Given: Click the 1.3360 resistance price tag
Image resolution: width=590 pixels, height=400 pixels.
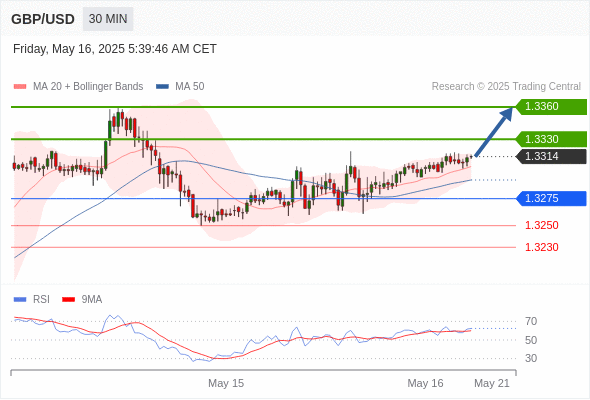Looking at the screenshot, I should [x=551, y=106].
